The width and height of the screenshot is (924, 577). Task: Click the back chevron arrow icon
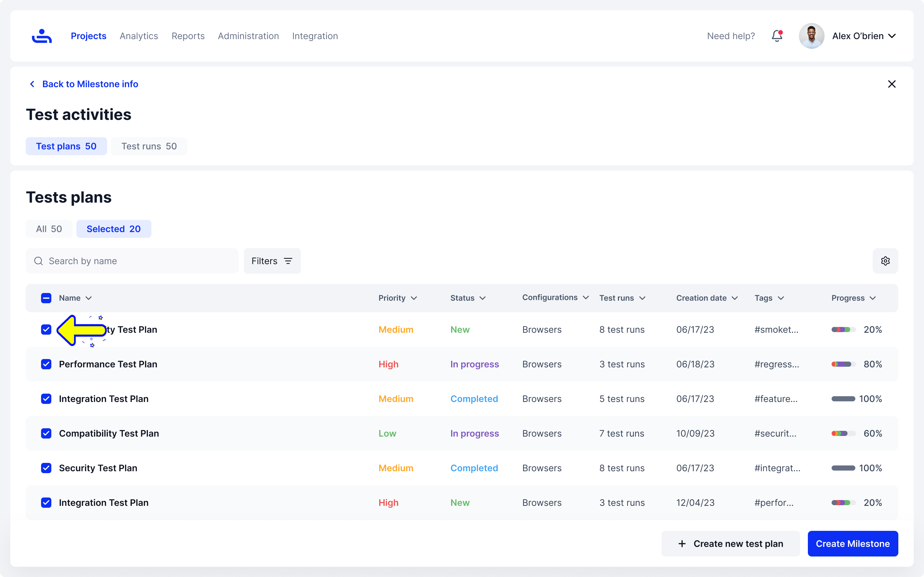32,84
